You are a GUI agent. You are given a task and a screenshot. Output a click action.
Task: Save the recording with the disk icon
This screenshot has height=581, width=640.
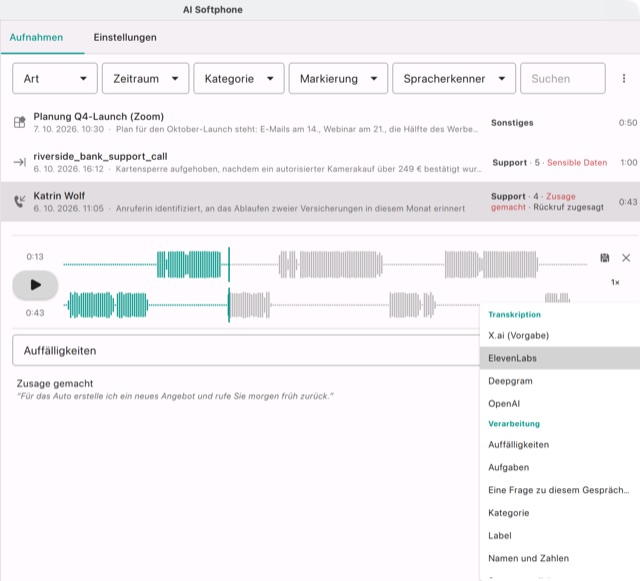pos(604,258)
